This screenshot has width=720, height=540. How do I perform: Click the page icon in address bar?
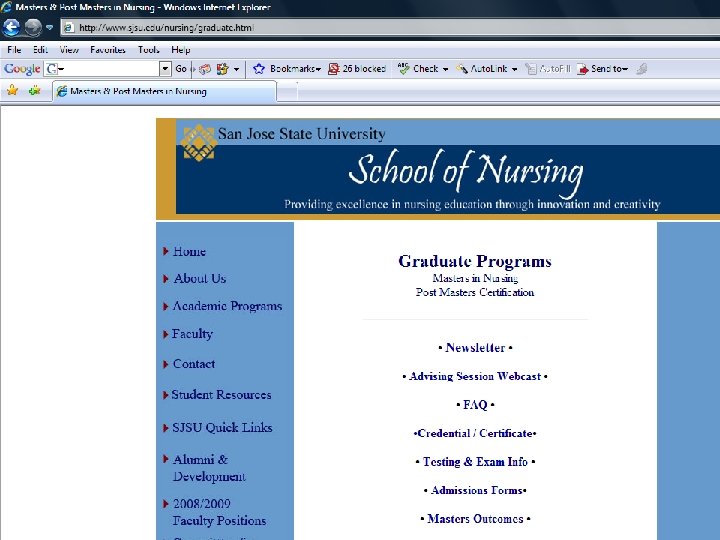69,28
